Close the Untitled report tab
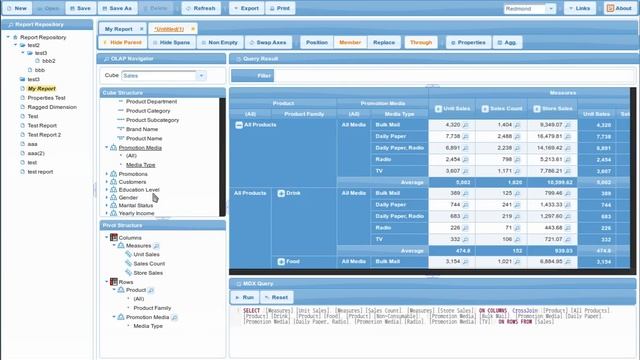This screenshot has width=640, height=360. pyautogui.click(x=193, y=29)
